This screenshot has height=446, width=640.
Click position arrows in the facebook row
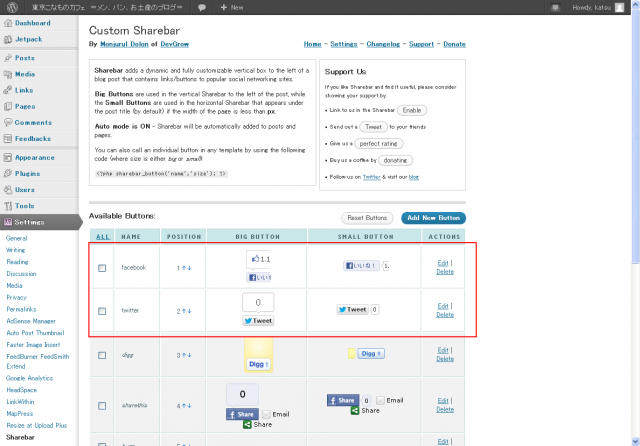[187, 268]
